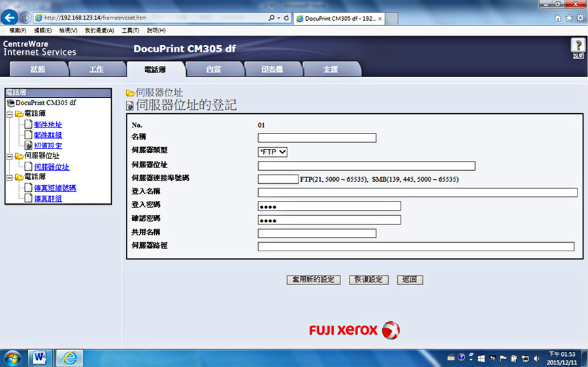This screenshot has height=367, width=588.
Task: Select the 電話簿 tab
Action: (155, 69)
